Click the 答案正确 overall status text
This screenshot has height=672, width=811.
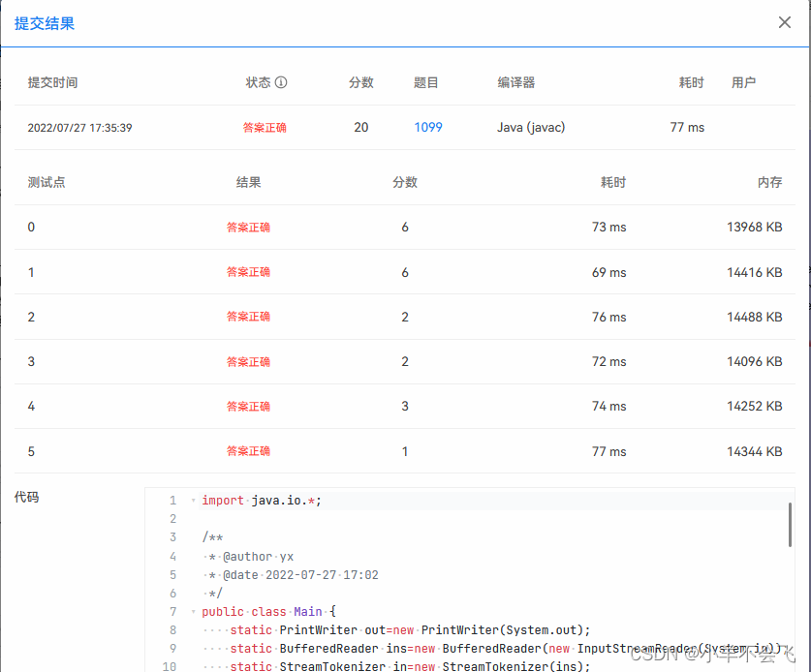[x=266, y=127]
